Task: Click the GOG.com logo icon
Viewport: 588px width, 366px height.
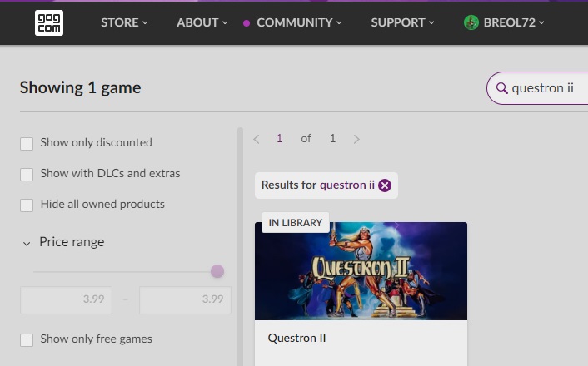Action: (49, 22)
